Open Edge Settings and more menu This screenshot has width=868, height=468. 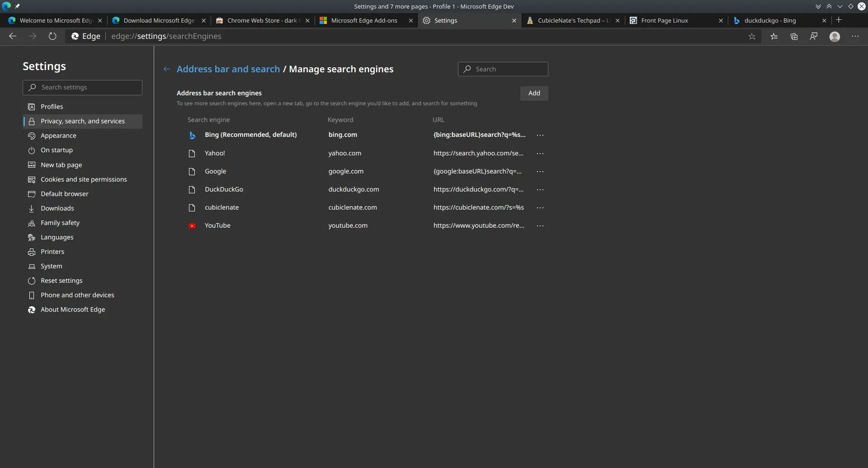pyautogui.click(x=855, y=37)
